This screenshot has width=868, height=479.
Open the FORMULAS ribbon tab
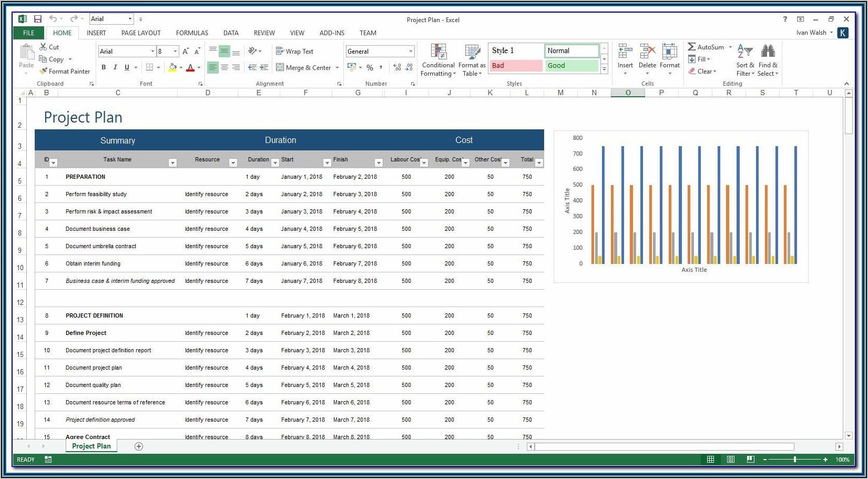192,33
